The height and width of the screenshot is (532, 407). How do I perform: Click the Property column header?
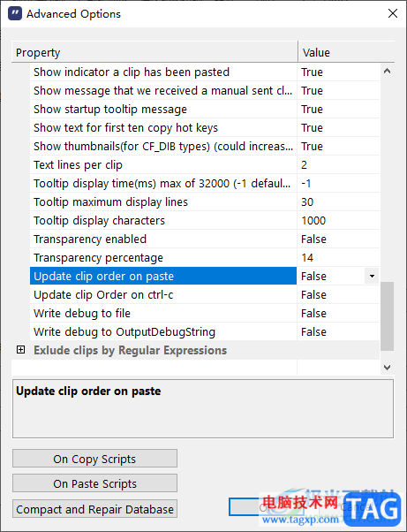tap(155, 52)
